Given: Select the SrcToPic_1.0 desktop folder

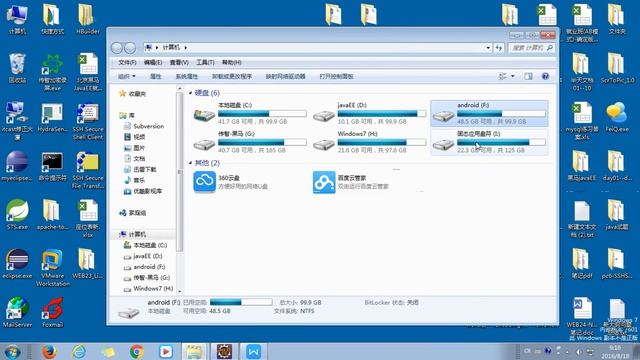Looking at the screenshot, I should (617, 68).
